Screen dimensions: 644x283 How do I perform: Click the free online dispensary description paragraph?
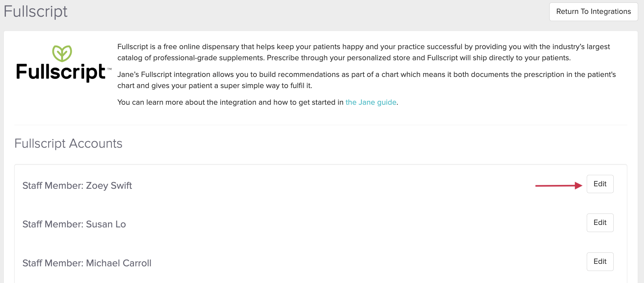coord(363,52)
